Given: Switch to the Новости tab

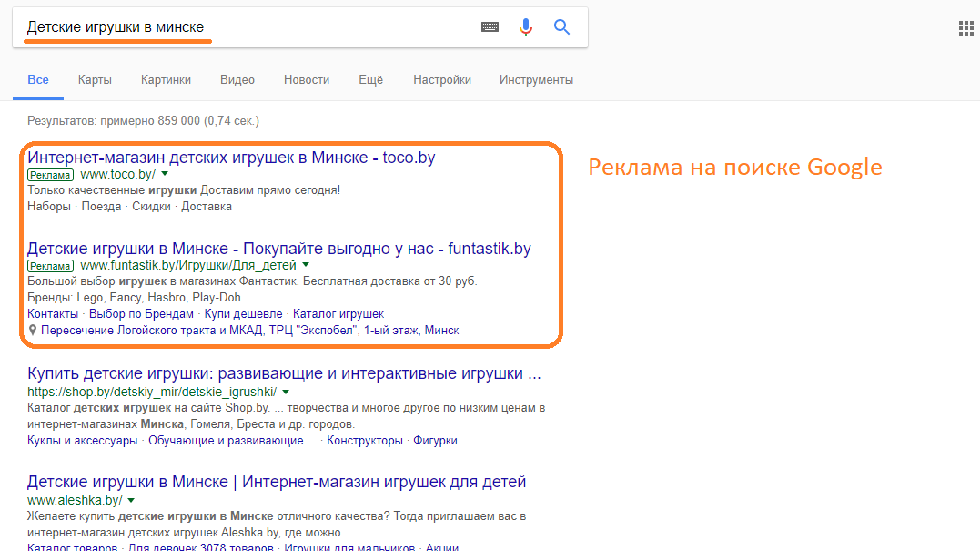Looking at the screenshot, I should [307, 79].
